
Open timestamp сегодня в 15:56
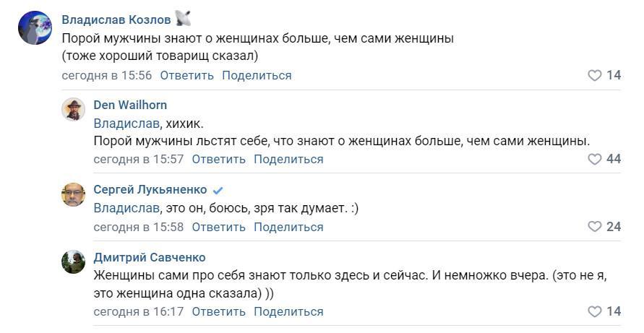point(107,76)
